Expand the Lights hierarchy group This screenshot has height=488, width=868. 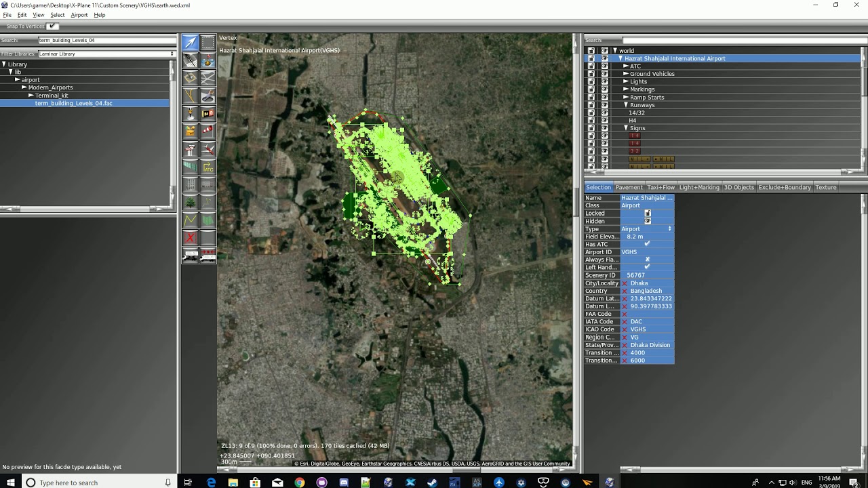(x=626, y=81)
